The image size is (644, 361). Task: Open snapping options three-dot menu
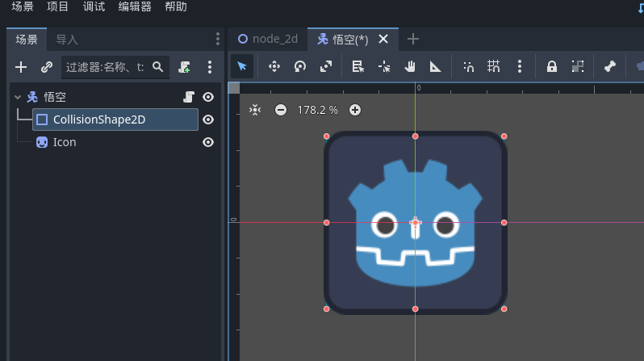[x=520, y=67]
